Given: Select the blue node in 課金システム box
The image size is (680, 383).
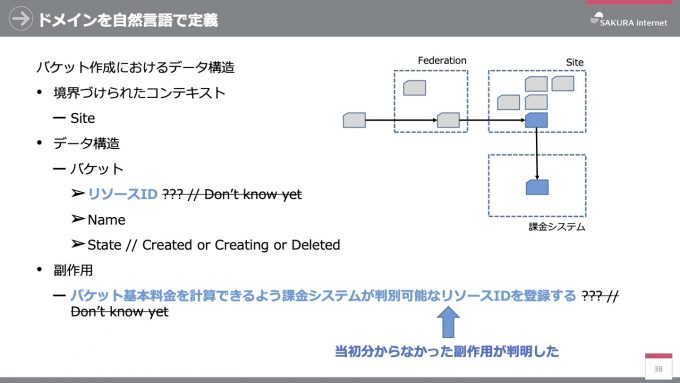Looking at the screenshot, I should pyautogui.click(x=537, y=187).
